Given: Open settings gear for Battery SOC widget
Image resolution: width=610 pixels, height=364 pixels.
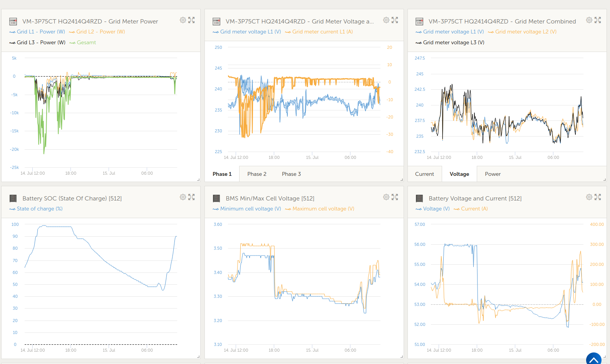Looking at the screenshot, I should pos(183,197).
